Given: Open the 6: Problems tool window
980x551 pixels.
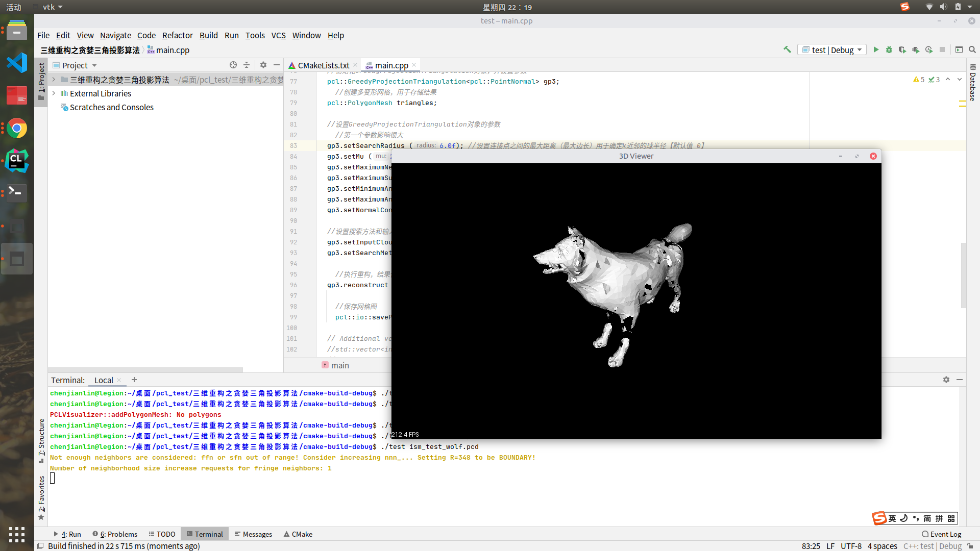Looking at the screenshot, I should tap(115, 534).
